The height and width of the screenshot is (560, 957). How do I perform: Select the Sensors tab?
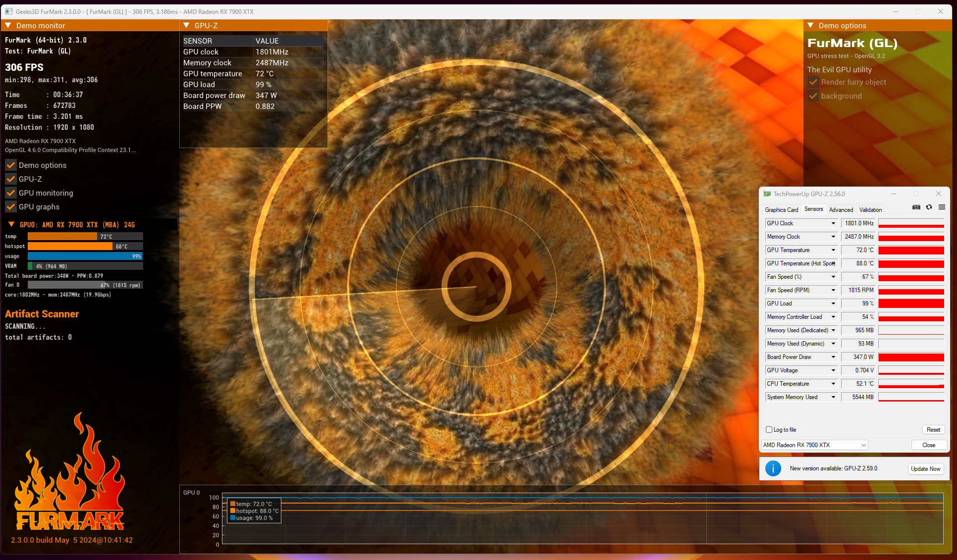pos(813,209)
